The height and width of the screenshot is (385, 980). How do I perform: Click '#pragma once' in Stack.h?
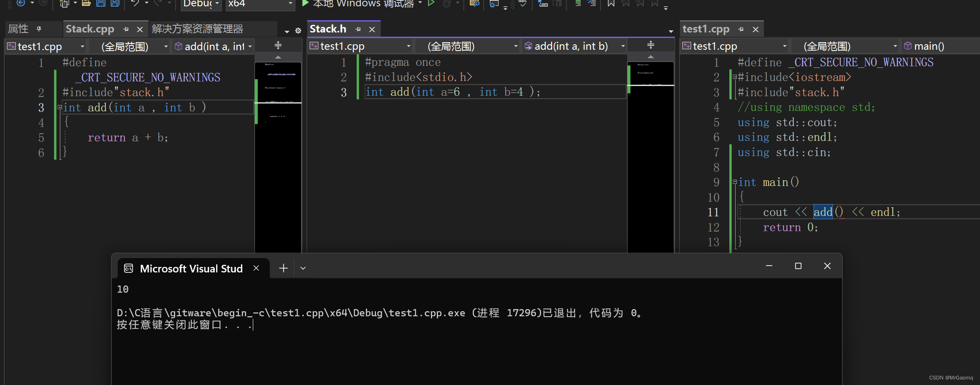tap(403, 62)
